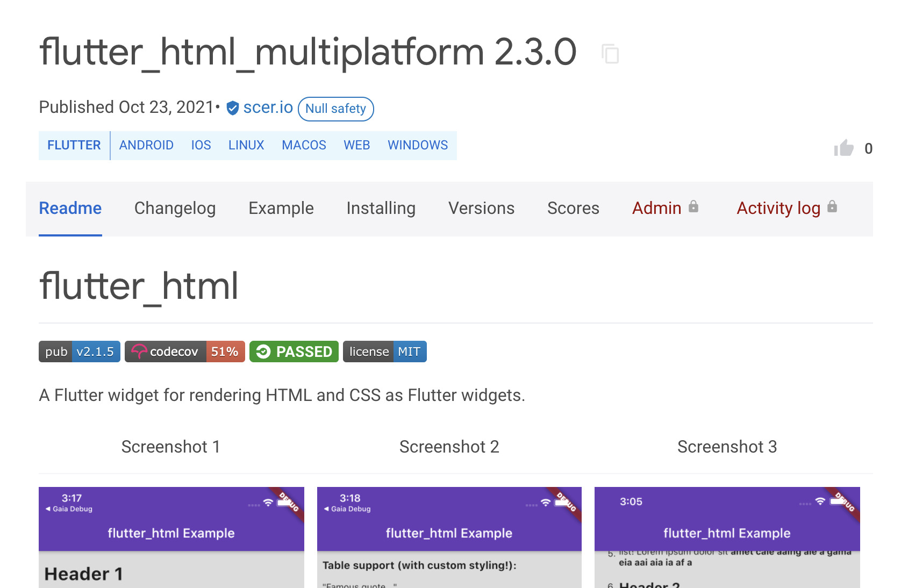Image resolution: width=901 pixels, height=588 pixels.
Task: Click the codecov 51% coverage badge
Action: point(184,352)
